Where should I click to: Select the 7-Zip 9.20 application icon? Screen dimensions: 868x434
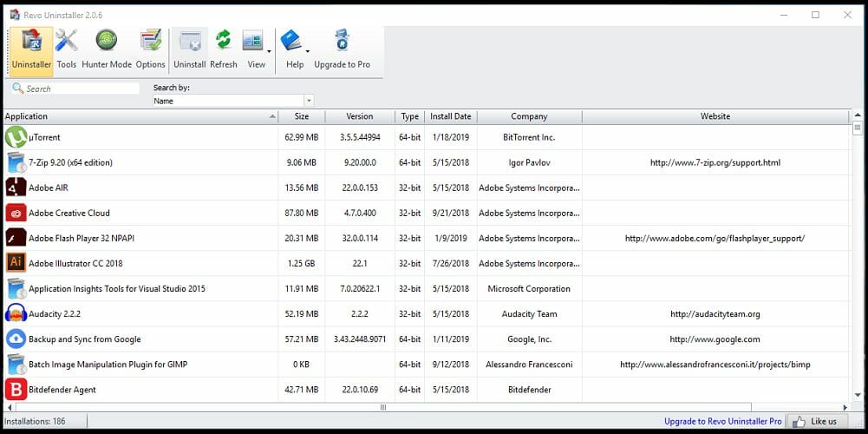[16, 162]
